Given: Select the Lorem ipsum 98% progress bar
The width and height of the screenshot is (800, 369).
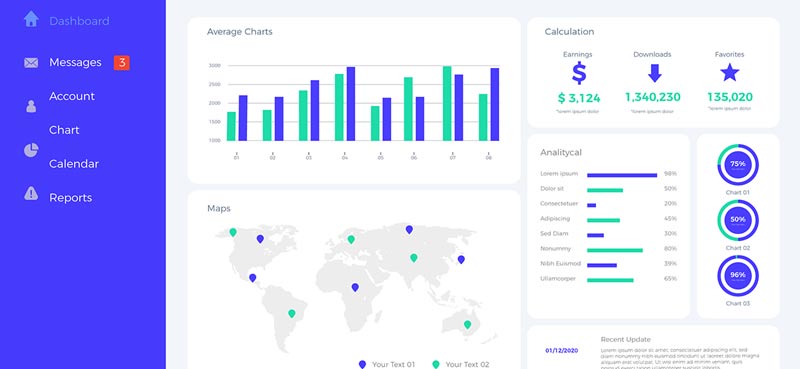Looking at the screenshot, I should [x=622, y=175].
